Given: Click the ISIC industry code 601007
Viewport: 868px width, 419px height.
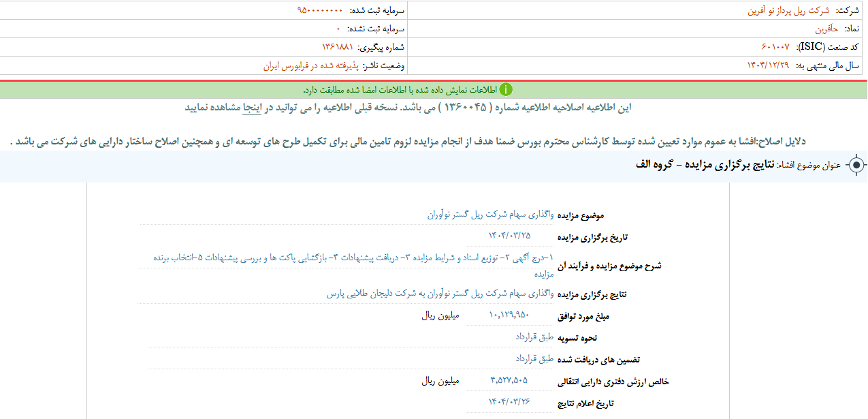Looking at the screenshot, I should click(x=775, y=47).
